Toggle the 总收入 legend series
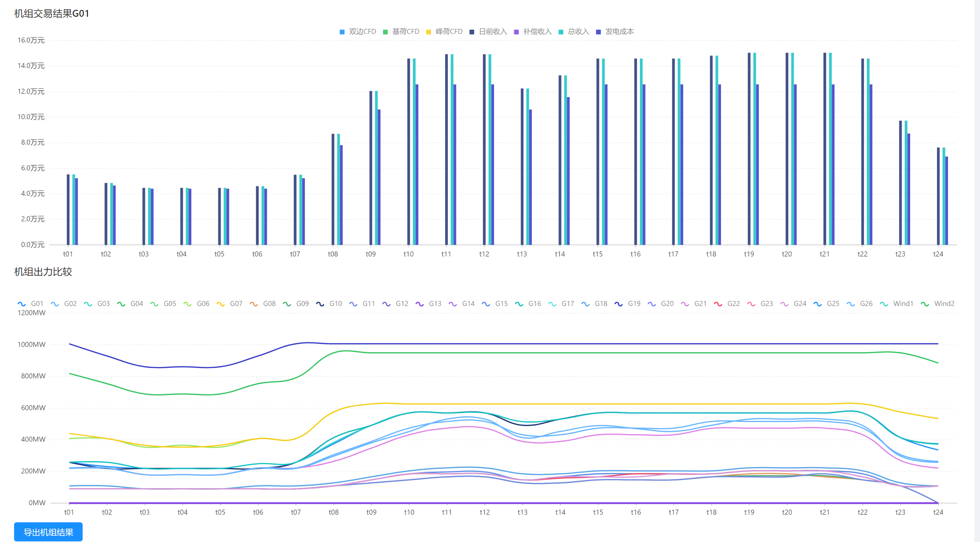This screenshot has width=980, height=542. pyautogui.click(x=574, y=31)
